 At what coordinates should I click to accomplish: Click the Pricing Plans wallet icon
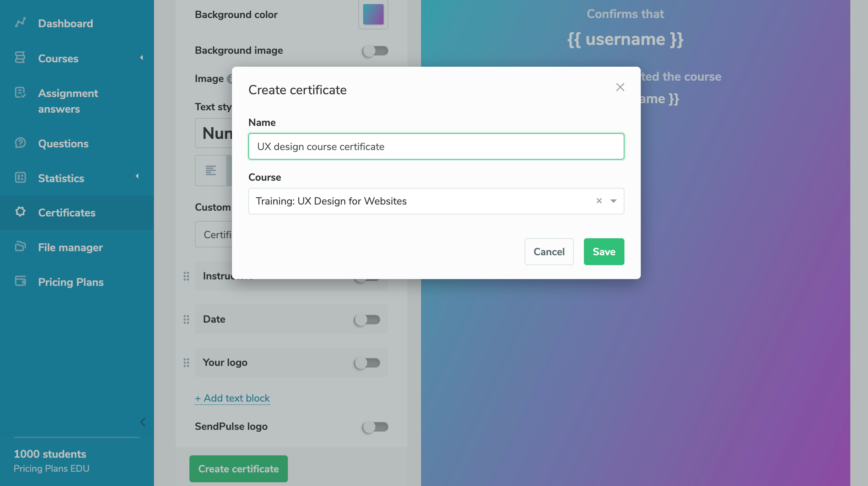click(20, 281)
